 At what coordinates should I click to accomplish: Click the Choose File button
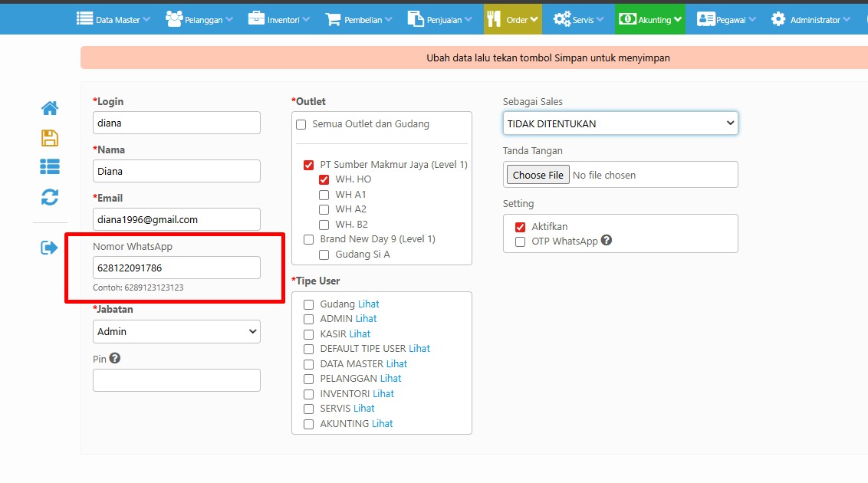(538, 175)
